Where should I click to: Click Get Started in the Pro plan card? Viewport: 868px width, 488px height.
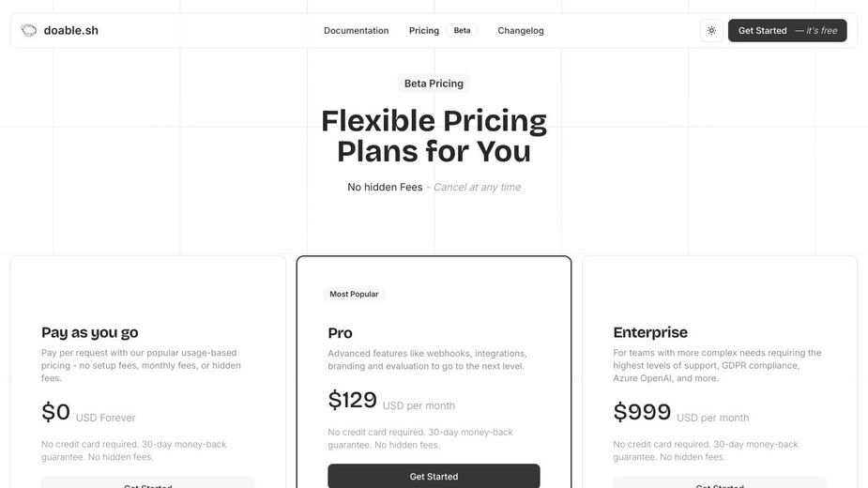(434, 476)
